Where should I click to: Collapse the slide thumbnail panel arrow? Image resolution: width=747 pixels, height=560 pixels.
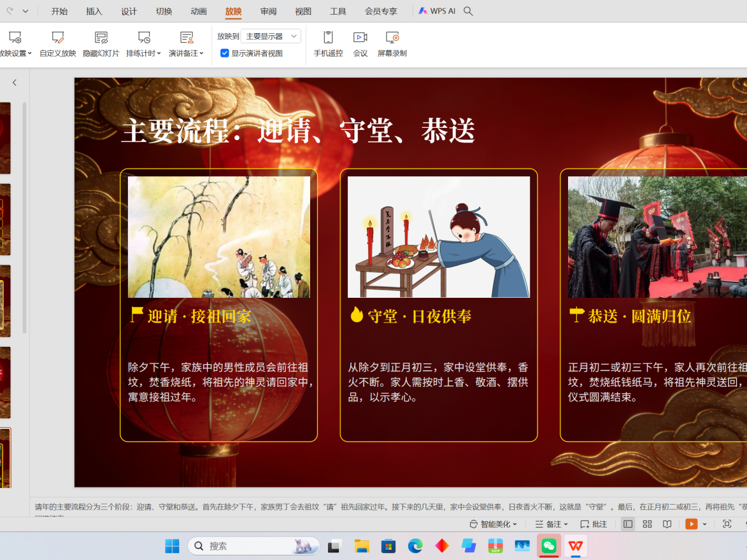pos(15,83)
